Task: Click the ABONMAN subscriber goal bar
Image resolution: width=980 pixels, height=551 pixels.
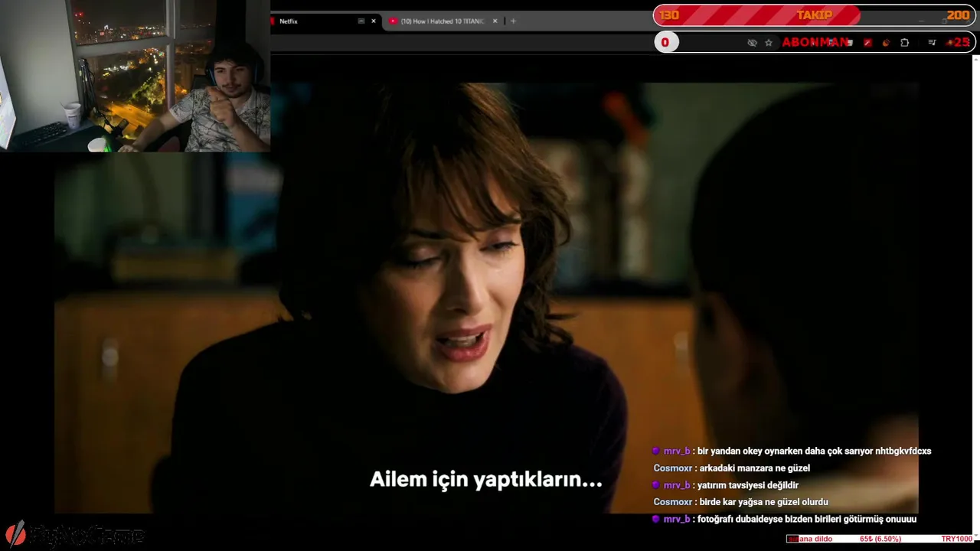Action: pos(815,42)
